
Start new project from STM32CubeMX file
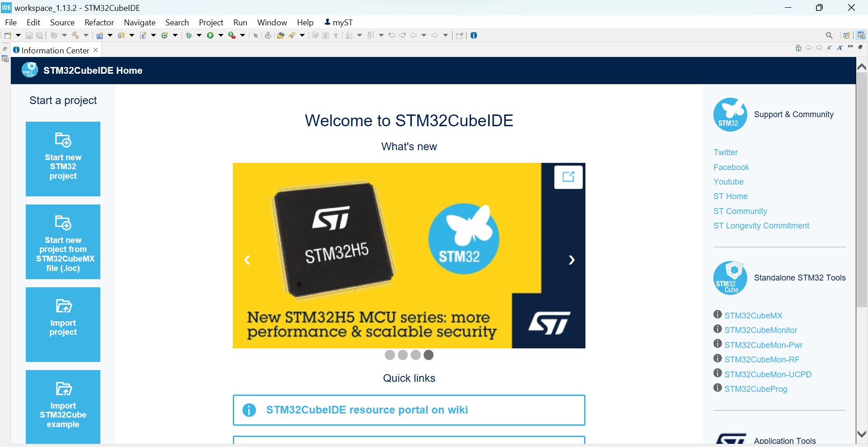coord(63,242)
